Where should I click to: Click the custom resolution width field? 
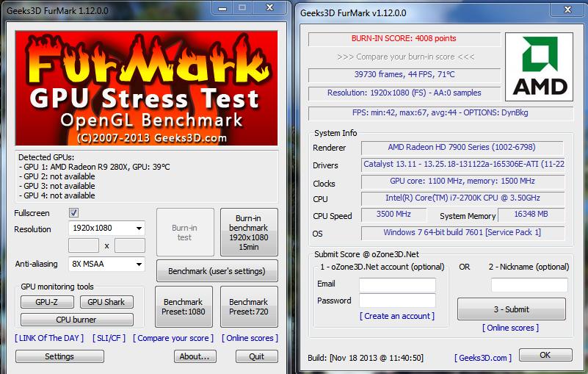pos(84,245)
